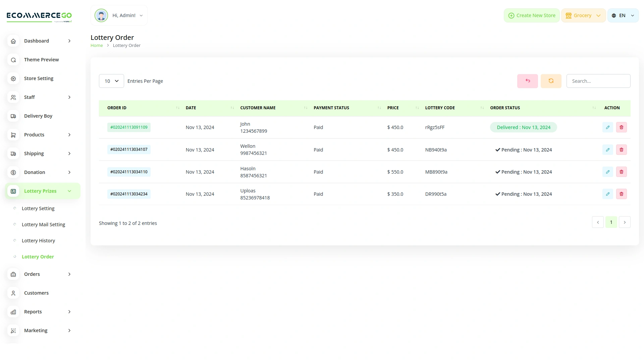The width and height of the screenshot is (644, 362).
Task: Click the orange refresh icon button
Action: [551, 81]
